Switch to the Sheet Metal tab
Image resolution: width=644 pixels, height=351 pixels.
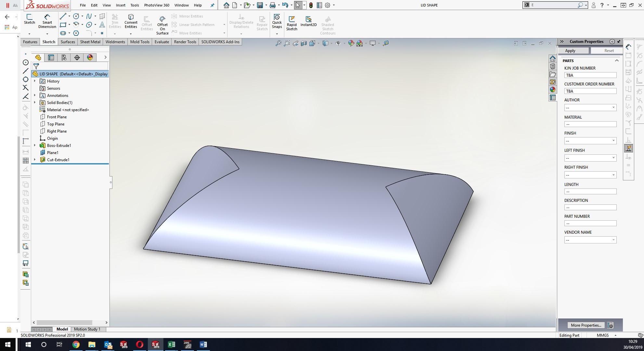tap(90, 42)
